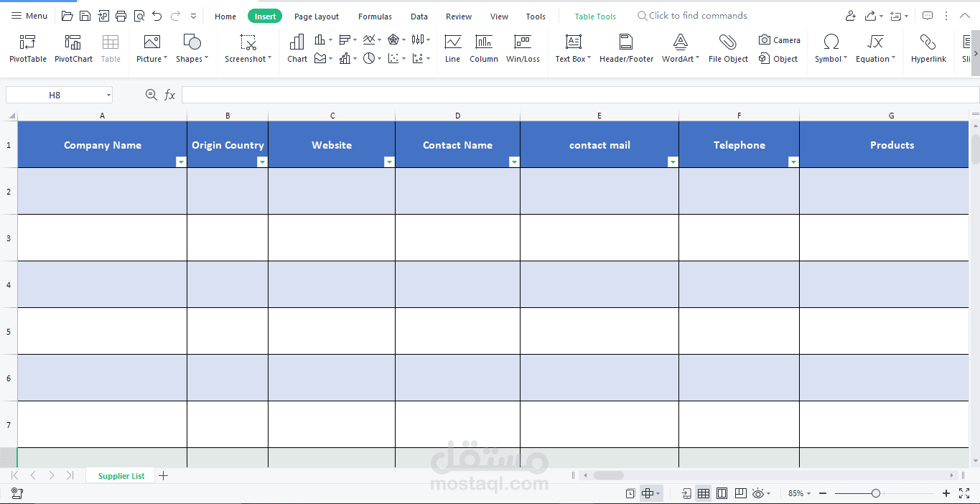This screenshot has width=980, height=504.
Task: Undo the last action
Action: pos(157,16)
